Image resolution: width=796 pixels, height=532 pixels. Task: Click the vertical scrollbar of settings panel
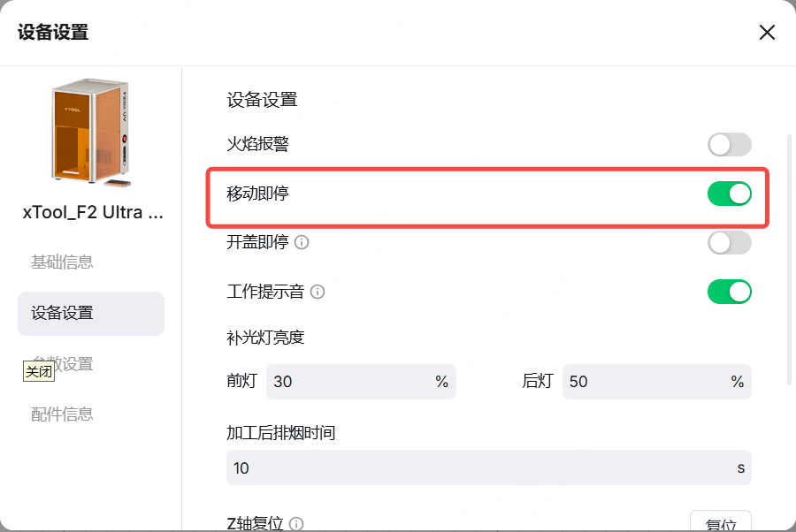pos(789,258)
